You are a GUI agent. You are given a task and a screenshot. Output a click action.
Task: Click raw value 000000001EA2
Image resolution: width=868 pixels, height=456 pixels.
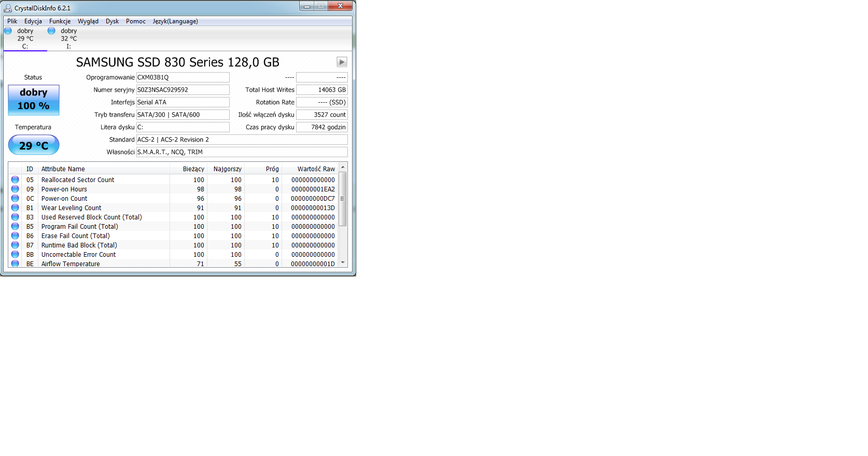pos(313,189)
